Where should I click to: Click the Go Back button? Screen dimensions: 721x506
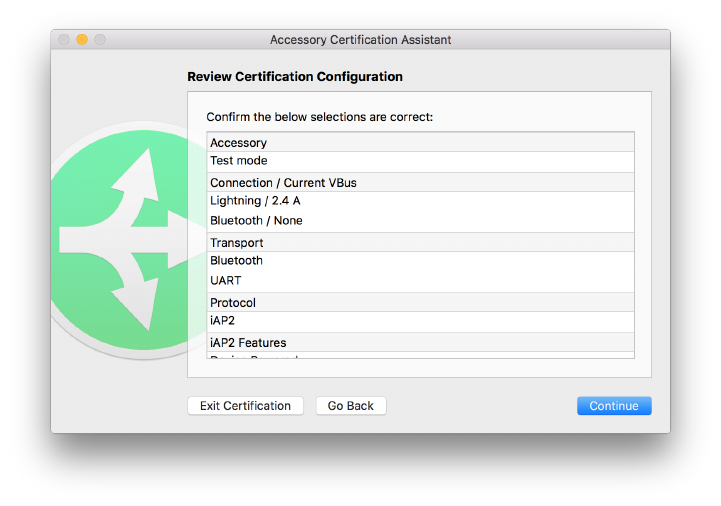[350, 406]
